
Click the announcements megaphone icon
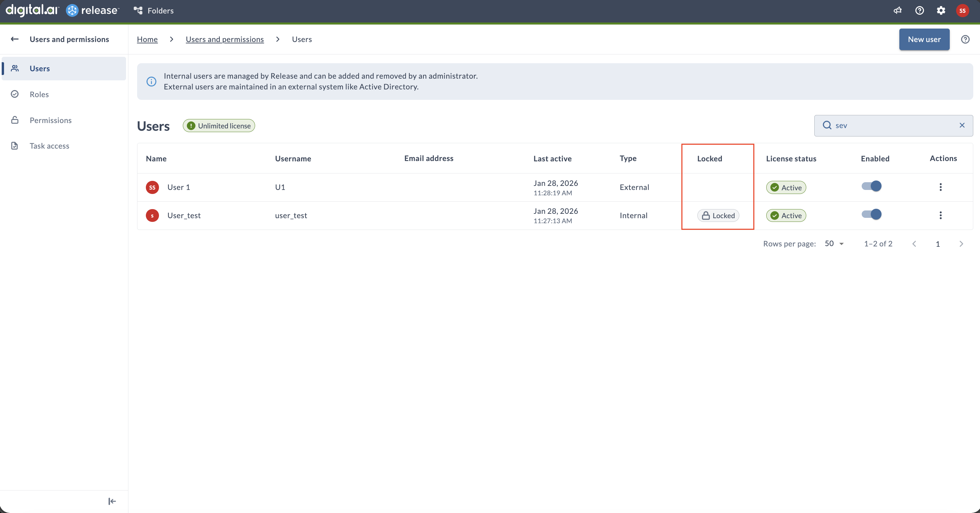[x=897, y=10]
